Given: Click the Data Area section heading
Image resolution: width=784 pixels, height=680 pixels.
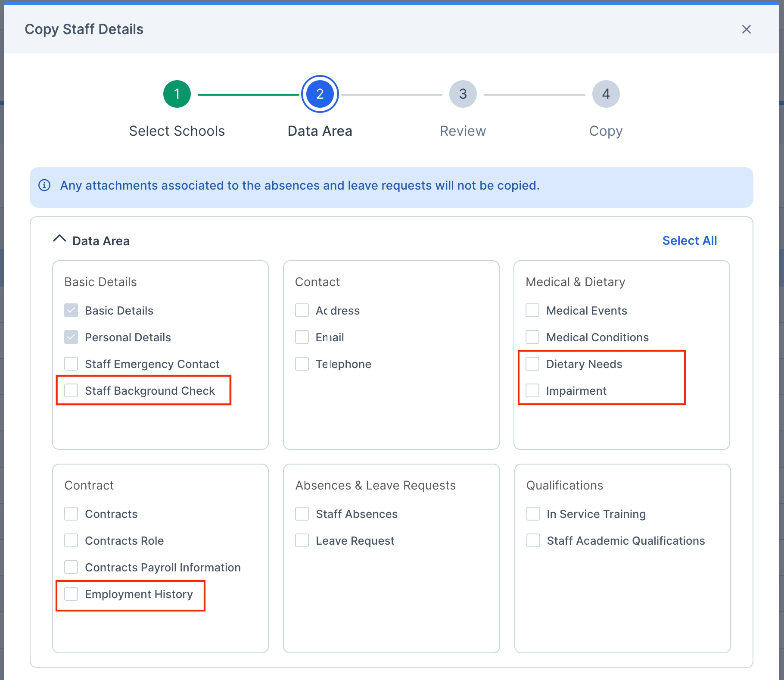Looking at the screenshot, I should [101, 241].
